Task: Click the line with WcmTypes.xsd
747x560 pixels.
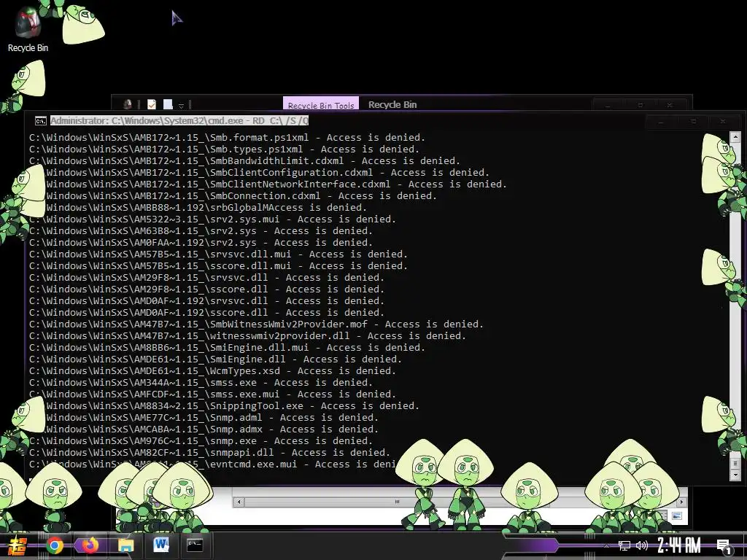Action: pyautogui.click(x=212, y=371)
